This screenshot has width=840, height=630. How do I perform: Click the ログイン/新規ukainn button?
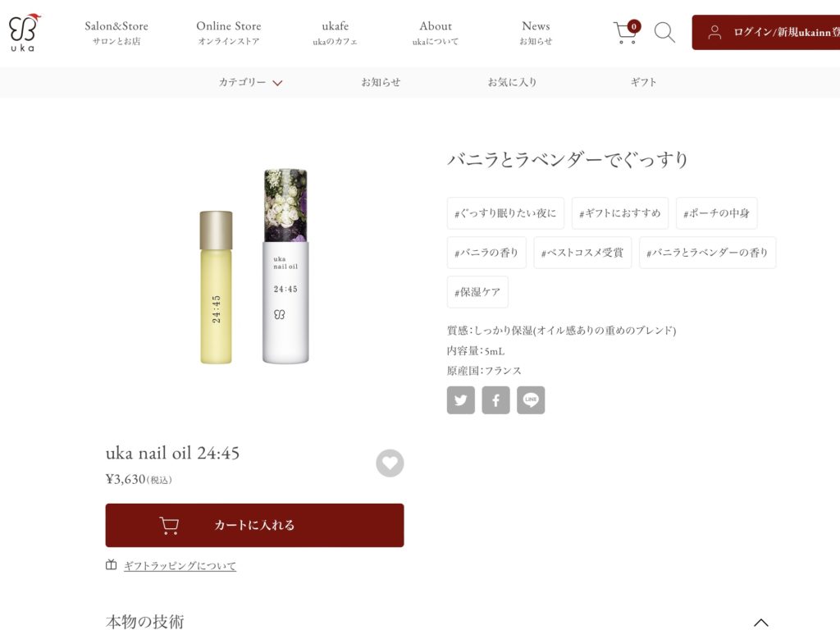click(x=766, y=32)
